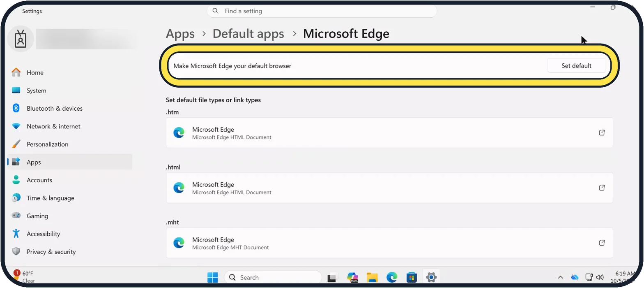Launch Microsoft 365 Copilot from taskbar

(352, 278)
